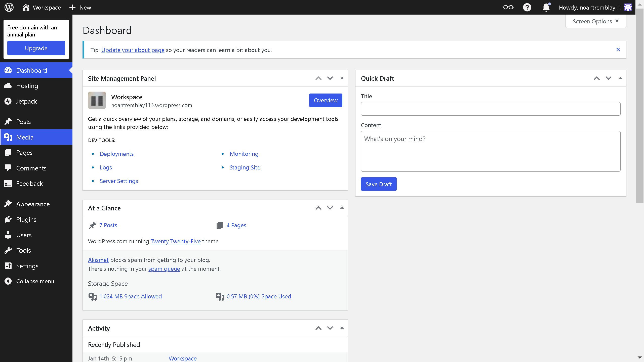Toggle the Site Management Panel collapse triangle
Image resolution: width=644 pixels, height=362 pixels.
(x=342, y=78)
